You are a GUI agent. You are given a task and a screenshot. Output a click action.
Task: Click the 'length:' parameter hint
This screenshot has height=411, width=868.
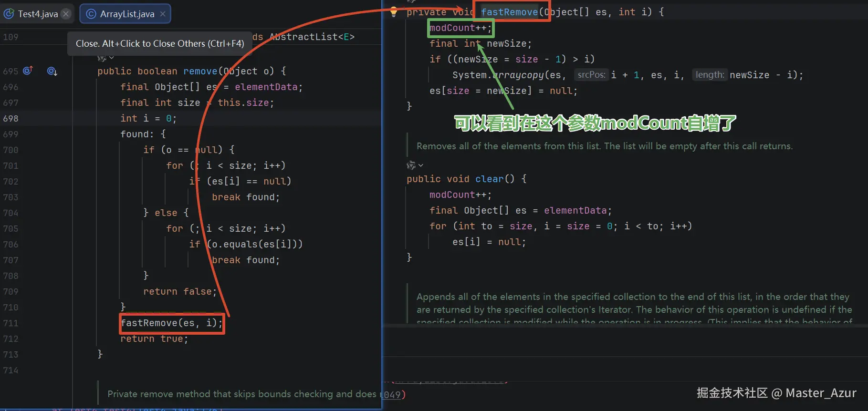(710, 75)
